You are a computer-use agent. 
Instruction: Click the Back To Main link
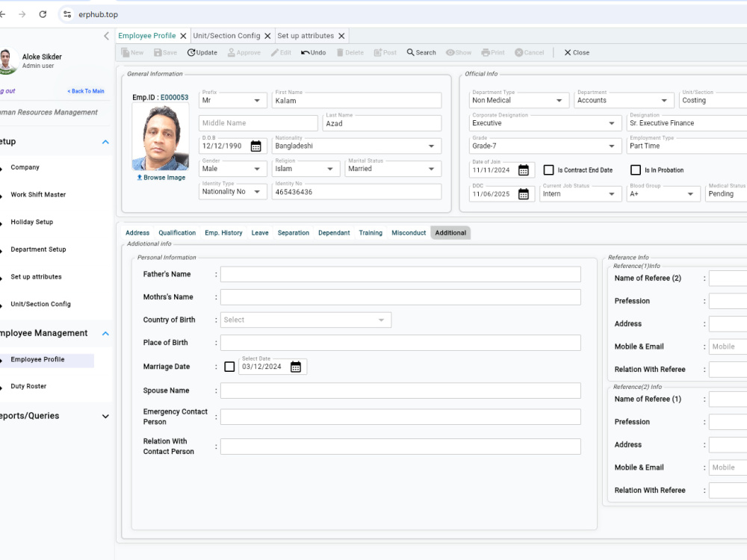pos(86,91)
